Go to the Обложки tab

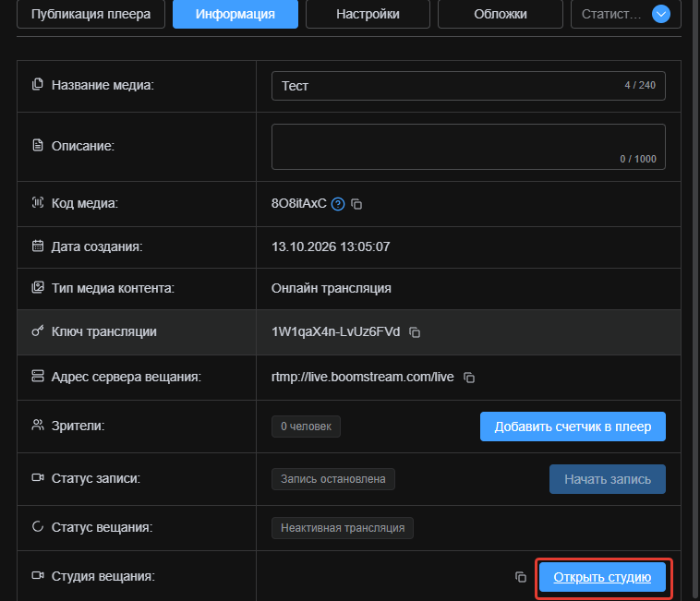[x=501, y=14]
